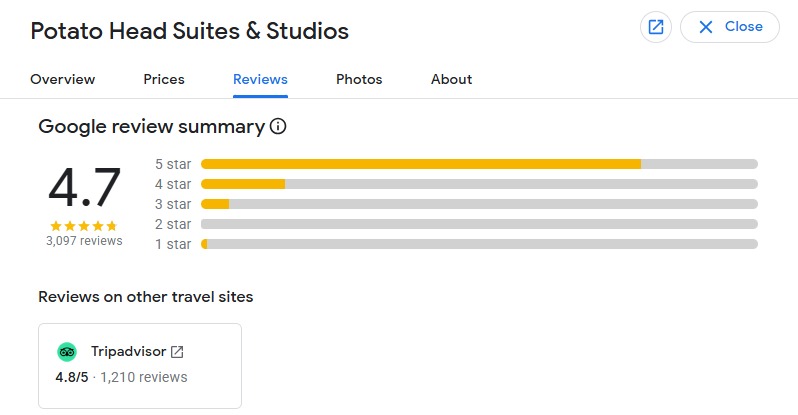Screen dimensions: 798x415
Task: Click the 3 star rating bar
Action: point(479,204)
